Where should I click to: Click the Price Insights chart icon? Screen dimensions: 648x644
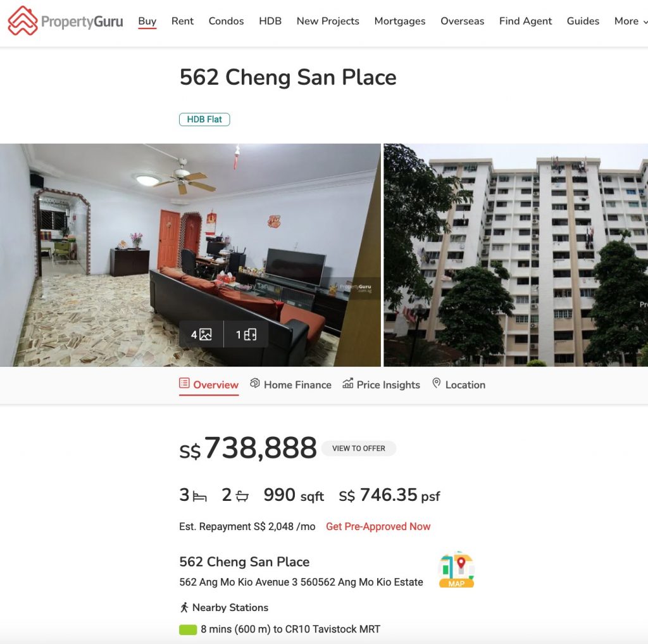pyautogui.click(x=347, y=383)
